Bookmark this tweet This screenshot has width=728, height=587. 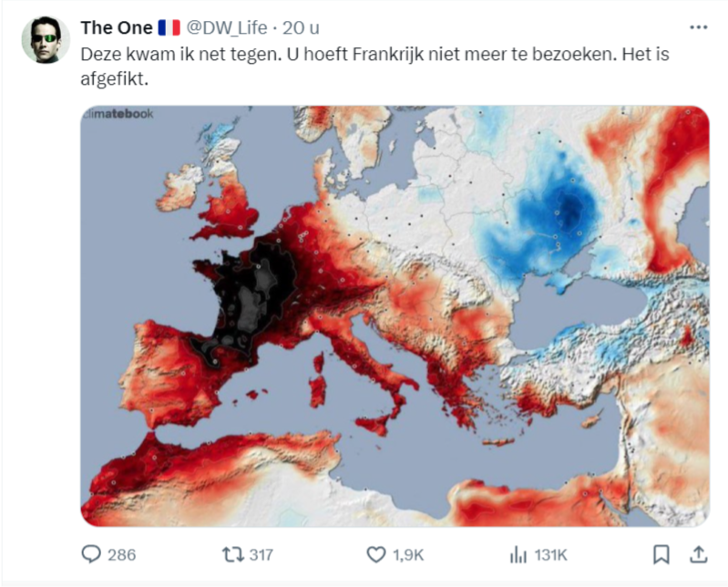(661, 554)
